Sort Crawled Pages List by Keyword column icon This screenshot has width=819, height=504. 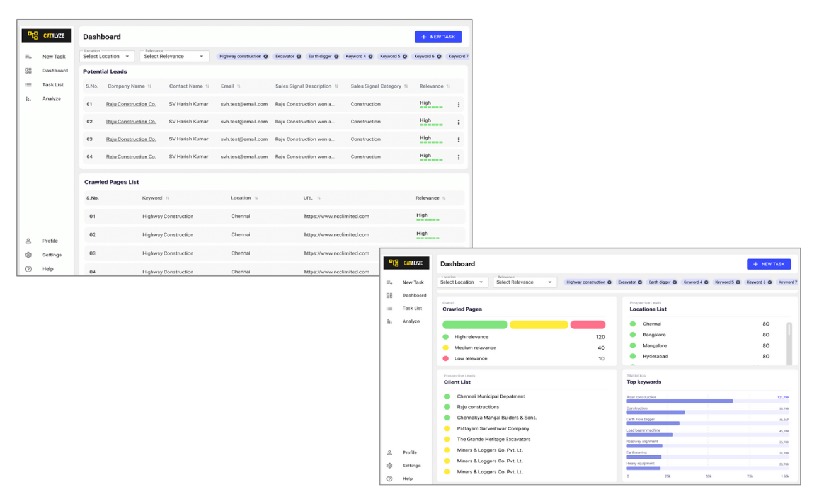point(168,198)
